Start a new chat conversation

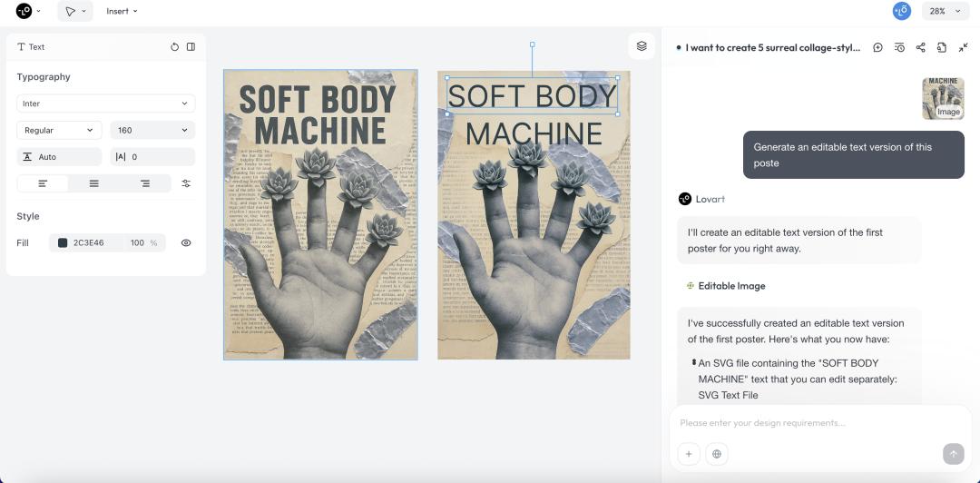877,47
